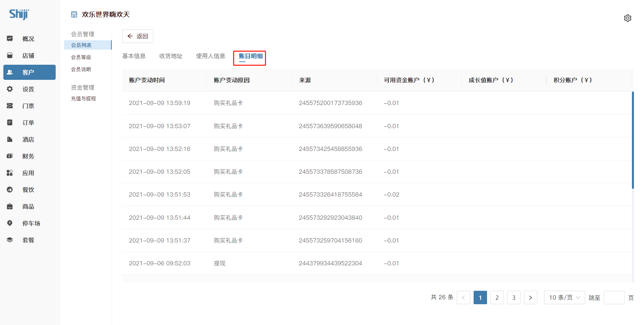Click the layers icon beside 套餐
The image size is (644, 325).
tap(10, 240)
